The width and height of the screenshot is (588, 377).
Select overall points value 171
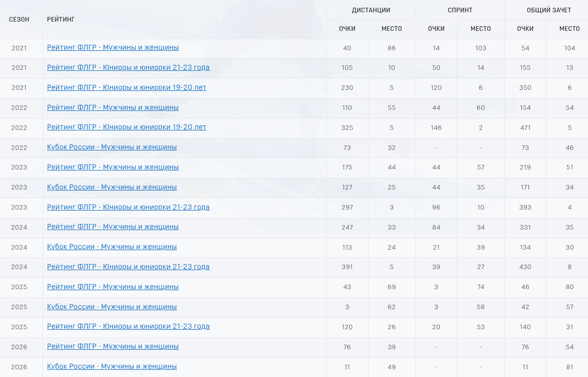[x=525, y=187]
